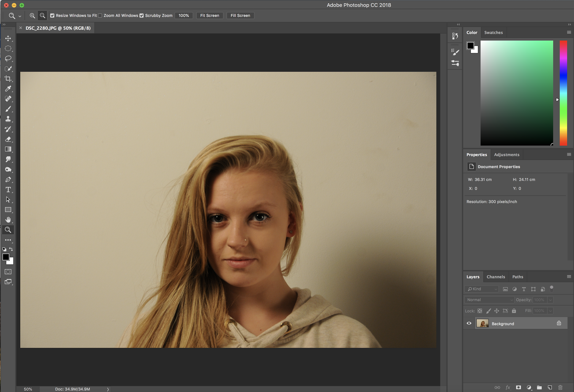Select the Hand tool

[x=8, y=220]
